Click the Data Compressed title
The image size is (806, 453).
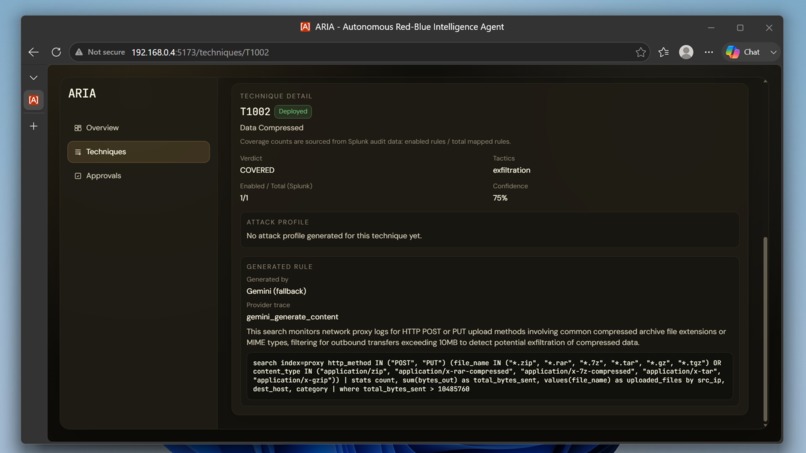(x=271, y=128)
